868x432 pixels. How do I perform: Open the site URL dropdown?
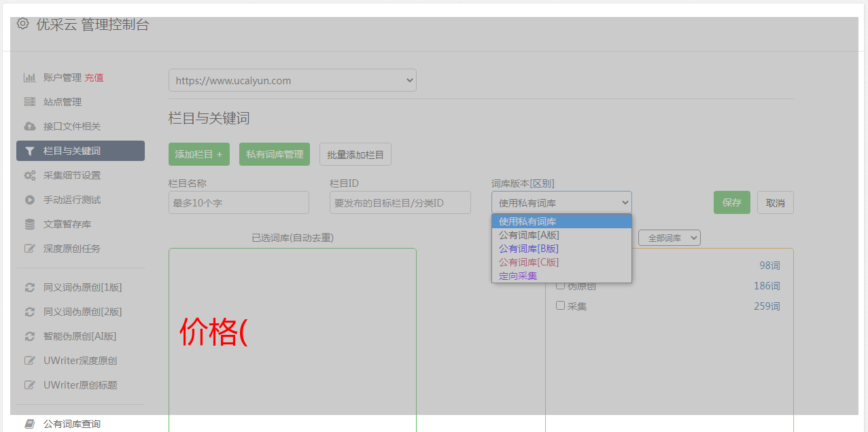(x=292, y=80)
